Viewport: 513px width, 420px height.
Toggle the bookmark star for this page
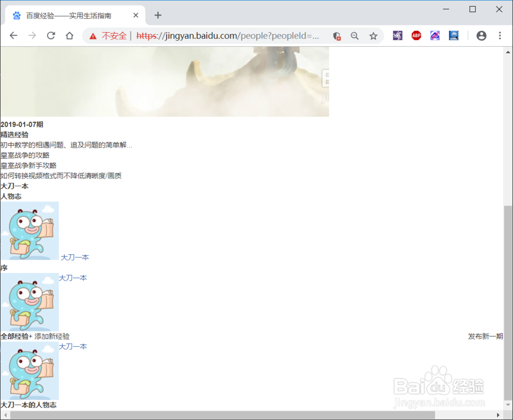pyautogui.click(x=373, y=36)
